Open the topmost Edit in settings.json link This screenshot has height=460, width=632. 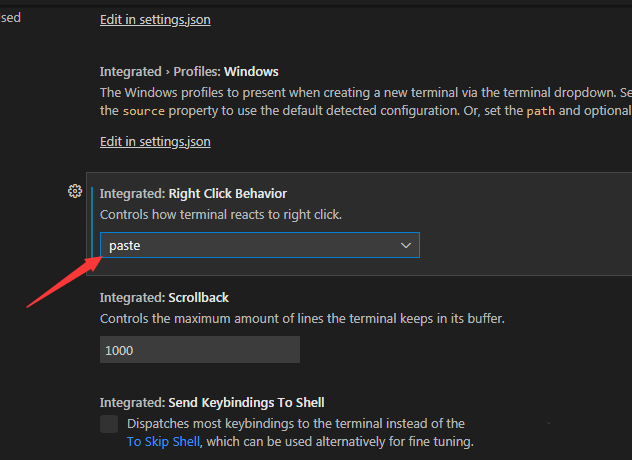tap(155, 20)
